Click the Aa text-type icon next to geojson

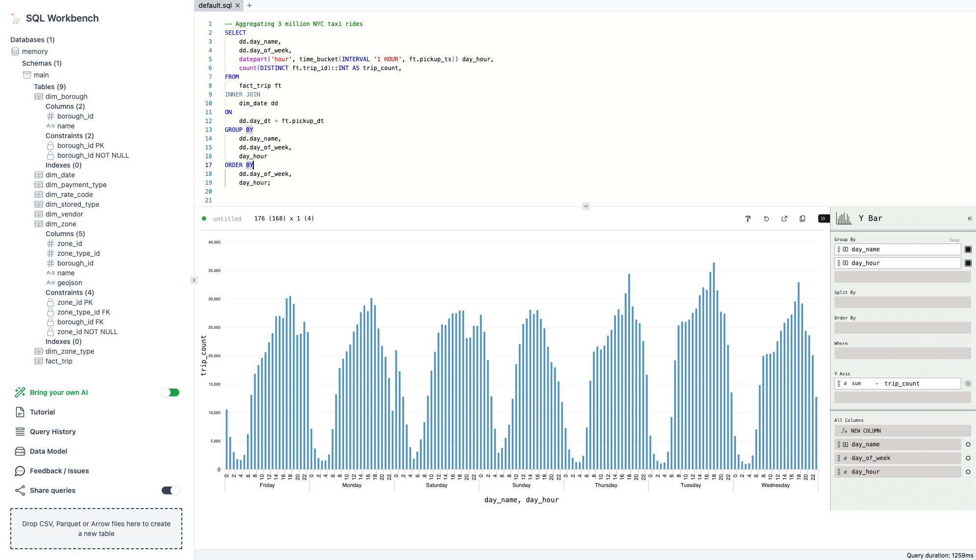50,283
